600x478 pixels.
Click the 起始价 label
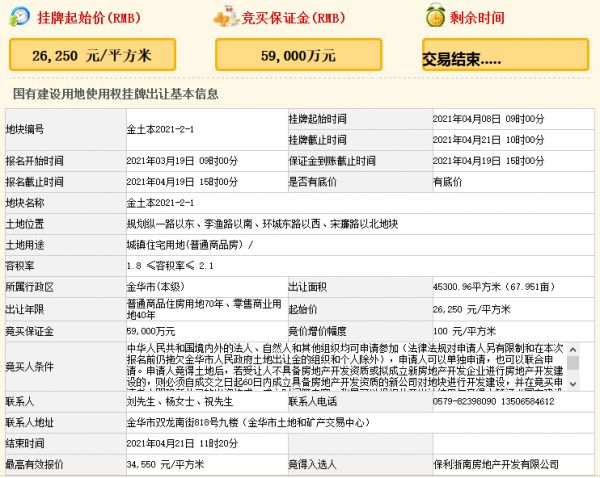coord(303,310)
